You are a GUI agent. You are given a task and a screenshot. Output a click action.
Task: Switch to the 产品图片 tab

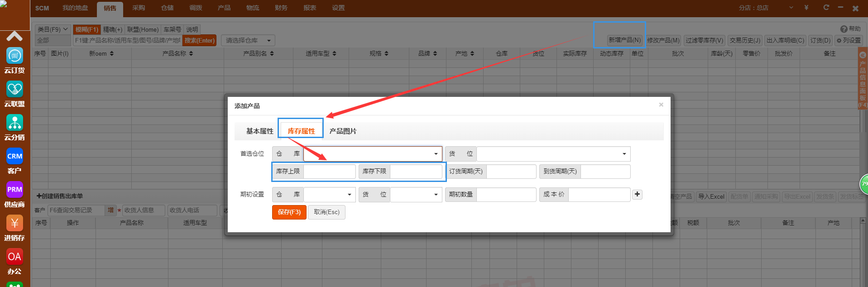pyautogui.click(x=343, y=131)
